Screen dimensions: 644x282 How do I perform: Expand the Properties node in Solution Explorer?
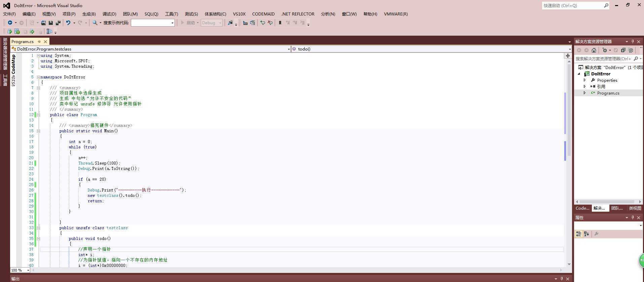[585, 80]
